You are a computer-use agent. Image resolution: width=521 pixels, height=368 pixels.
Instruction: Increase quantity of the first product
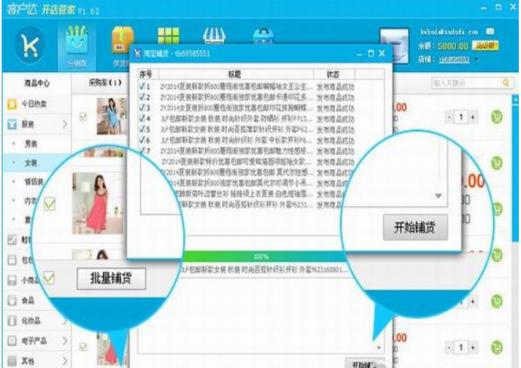coord(473,117)
